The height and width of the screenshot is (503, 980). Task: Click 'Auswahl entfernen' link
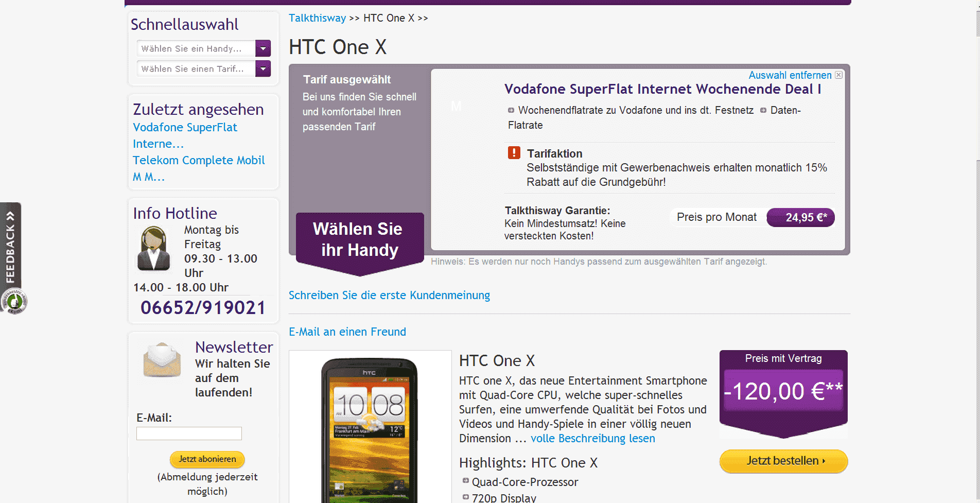tap(790, 75)
